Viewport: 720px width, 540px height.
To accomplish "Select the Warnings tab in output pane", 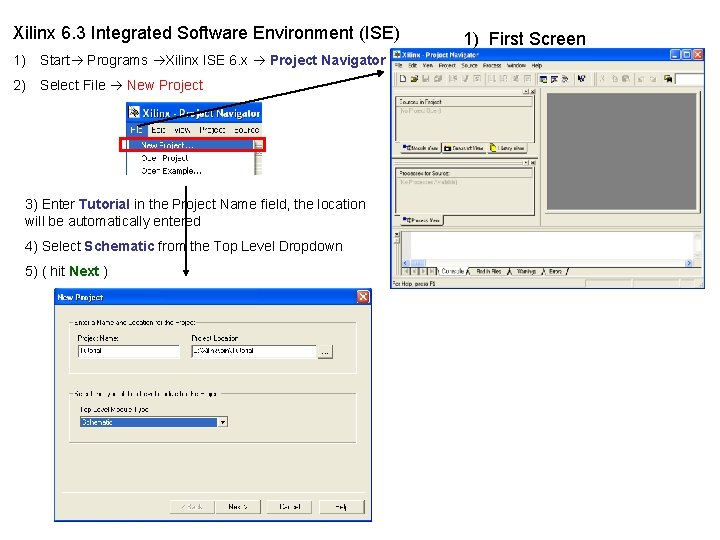I will [x=526, y=271].
